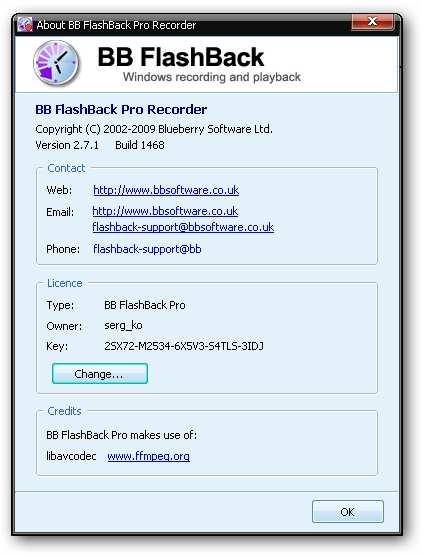Click the BB FlashBack Pro Recorder heading
Image resolution: width=422 pixels, height=555 pixels.
(x=121, y=110)
